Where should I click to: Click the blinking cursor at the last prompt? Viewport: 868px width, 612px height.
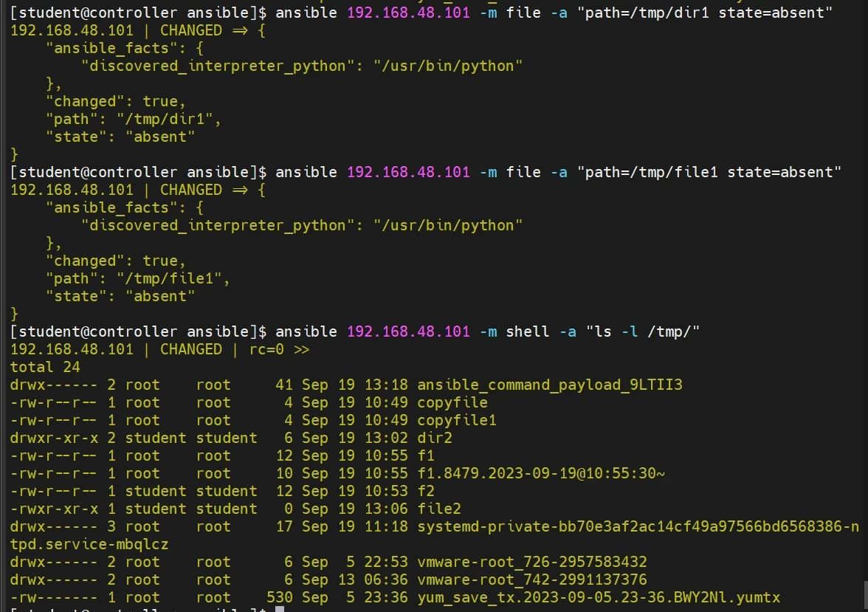click(x=280, y=610)
